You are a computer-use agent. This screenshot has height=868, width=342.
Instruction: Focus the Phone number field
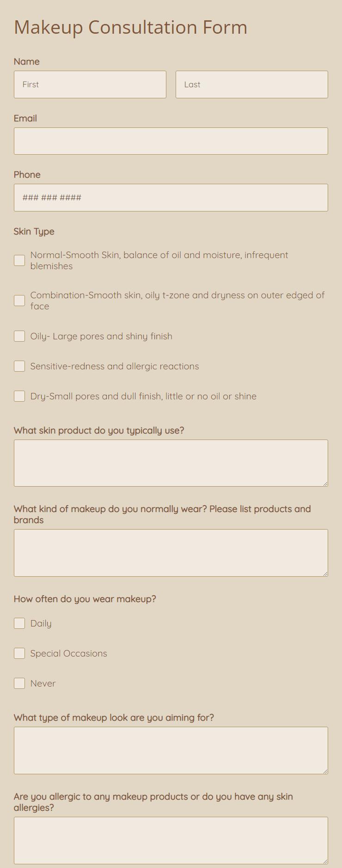tap(171, 198)
